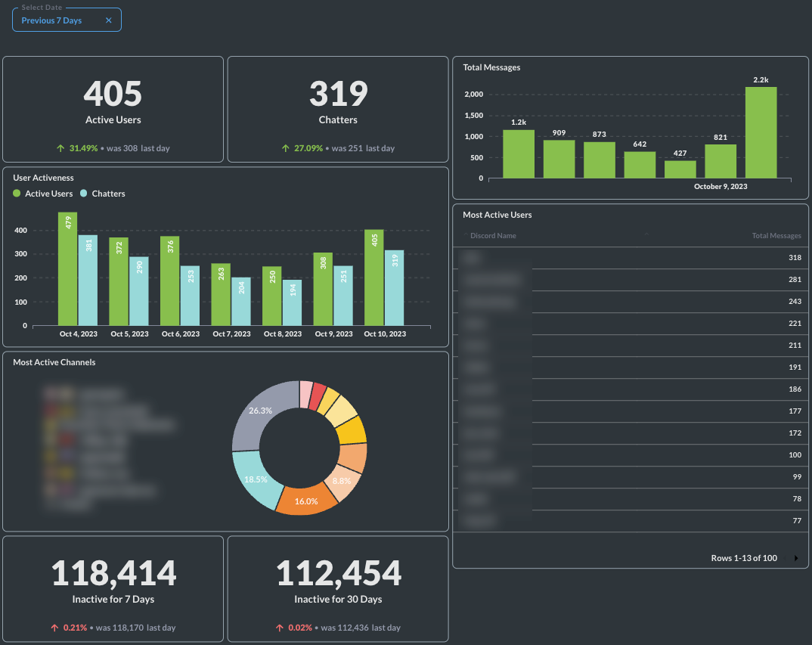
Task: Go to next page of Most Active Users
Action: tap(796, 558)
